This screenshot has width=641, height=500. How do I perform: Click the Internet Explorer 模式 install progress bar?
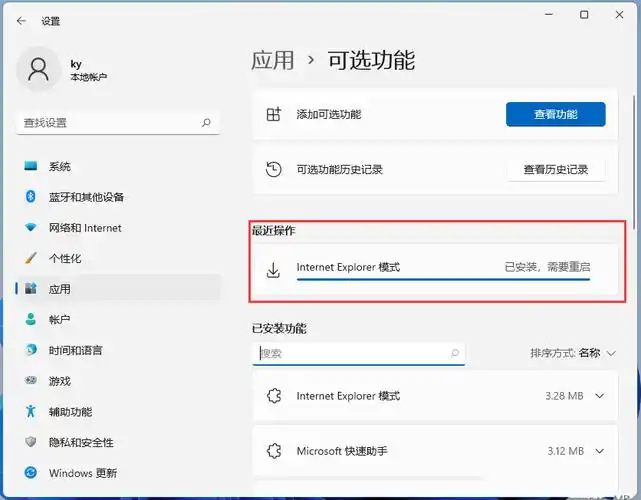tap(443, 280)
